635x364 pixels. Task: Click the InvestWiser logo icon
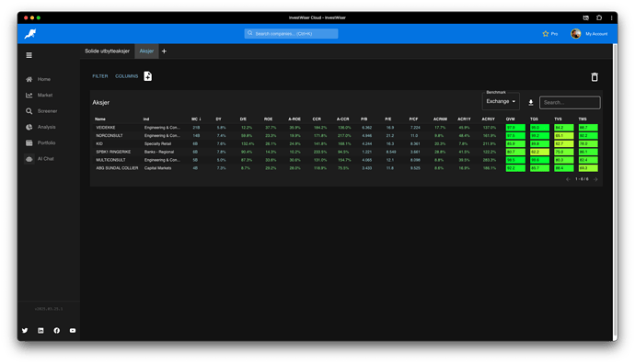pyautogui.click(x=30, y=34)
